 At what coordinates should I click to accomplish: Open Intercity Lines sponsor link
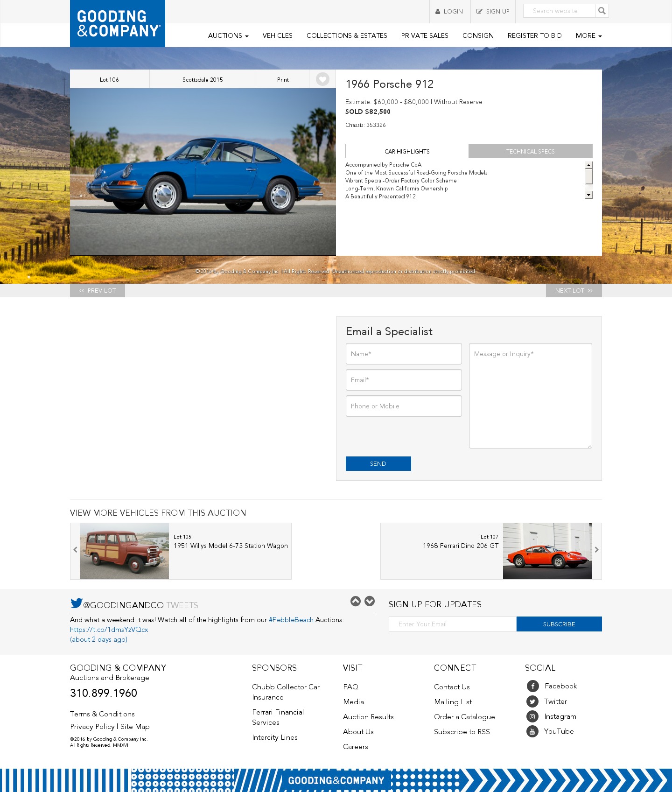tap(275, 737)
